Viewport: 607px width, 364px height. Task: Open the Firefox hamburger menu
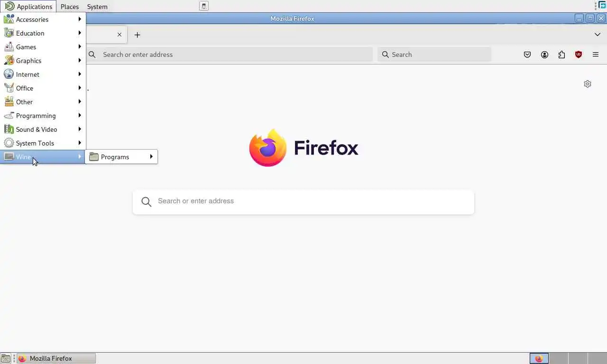596,55
